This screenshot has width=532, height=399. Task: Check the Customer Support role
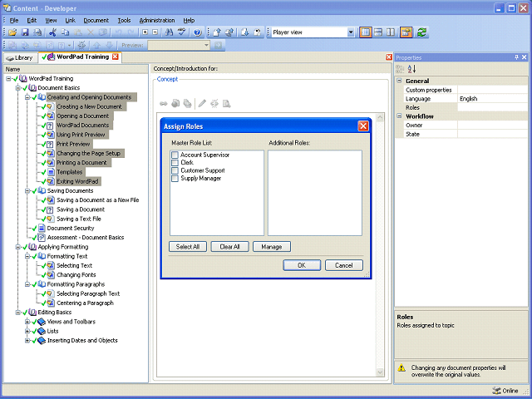click(175, 170)
